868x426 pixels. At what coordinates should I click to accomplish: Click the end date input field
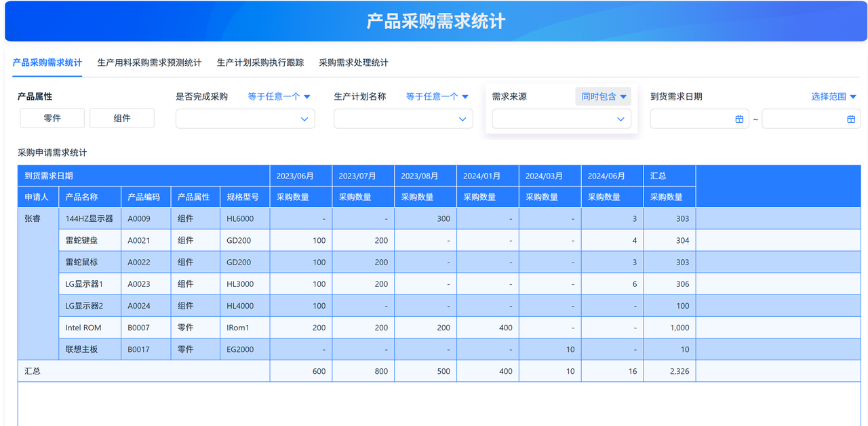(x=811, y=119)
